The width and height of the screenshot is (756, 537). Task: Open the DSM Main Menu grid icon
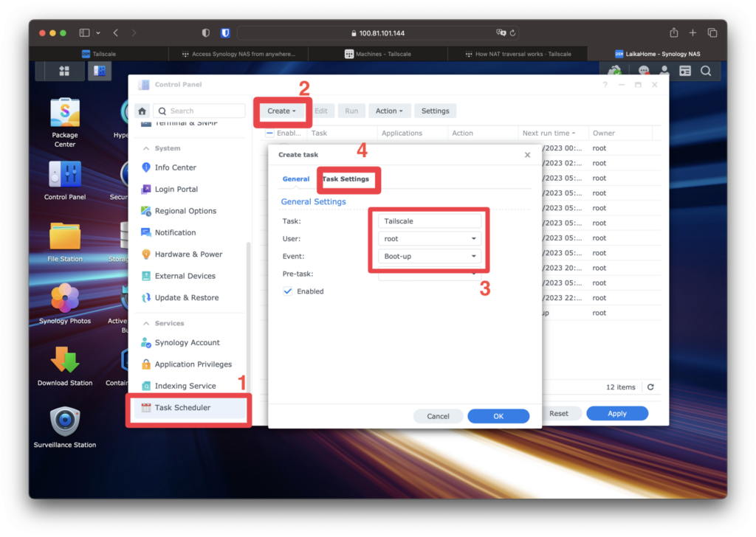click(64, 72)
